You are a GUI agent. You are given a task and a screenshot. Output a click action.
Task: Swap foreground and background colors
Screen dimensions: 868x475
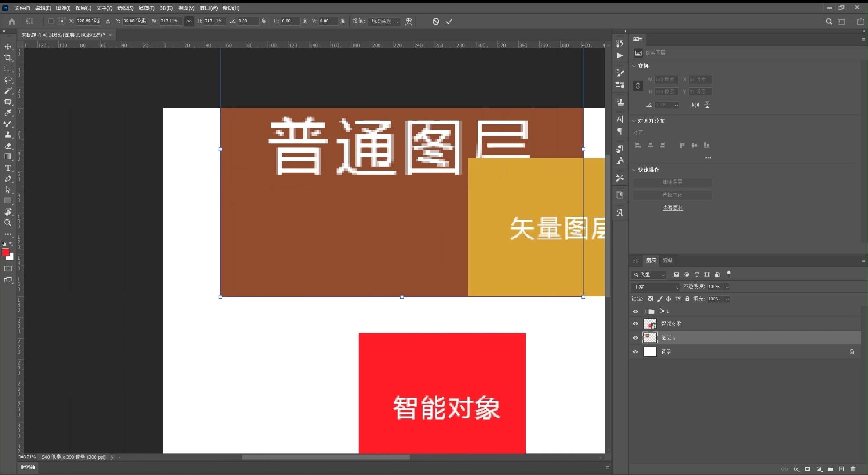[x=11, y=244]
